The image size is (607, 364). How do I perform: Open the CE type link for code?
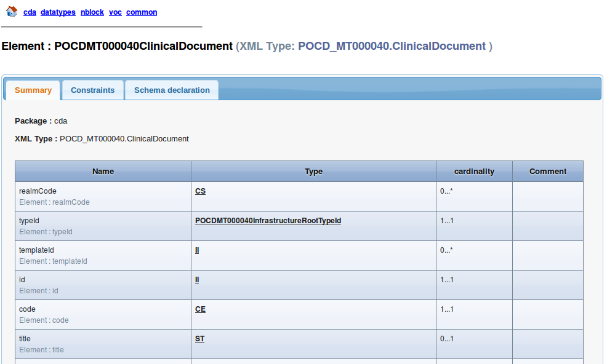200,309
